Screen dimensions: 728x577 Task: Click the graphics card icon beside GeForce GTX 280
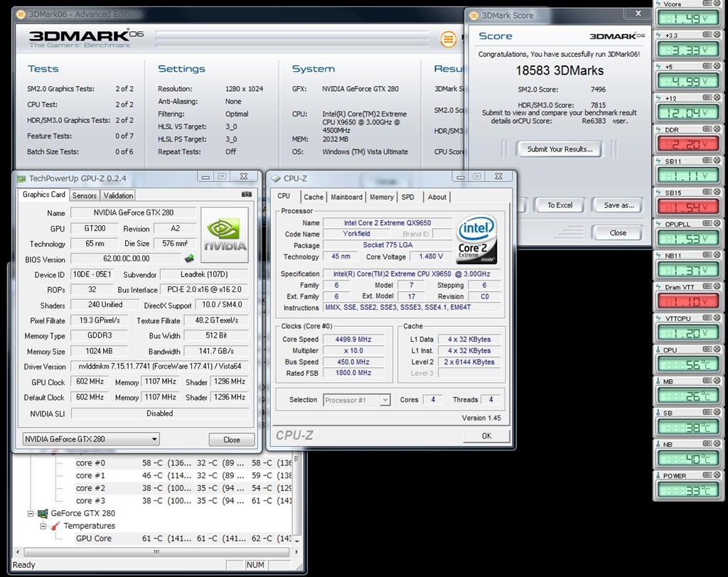point(43,514)
